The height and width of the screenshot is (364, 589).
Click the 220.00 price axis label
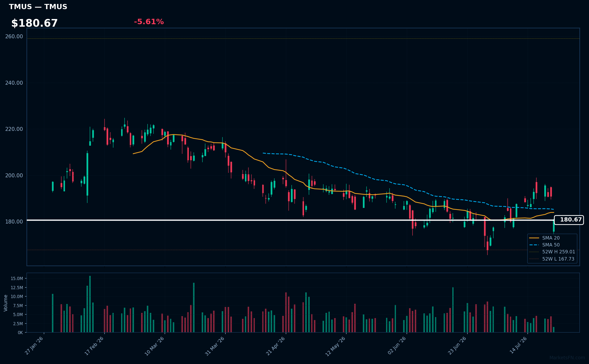14,129
